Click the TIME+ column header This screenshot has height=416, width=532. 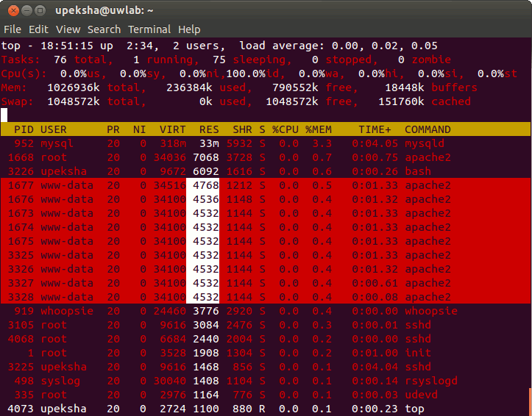pyautogui.click(x=375, y=129)
